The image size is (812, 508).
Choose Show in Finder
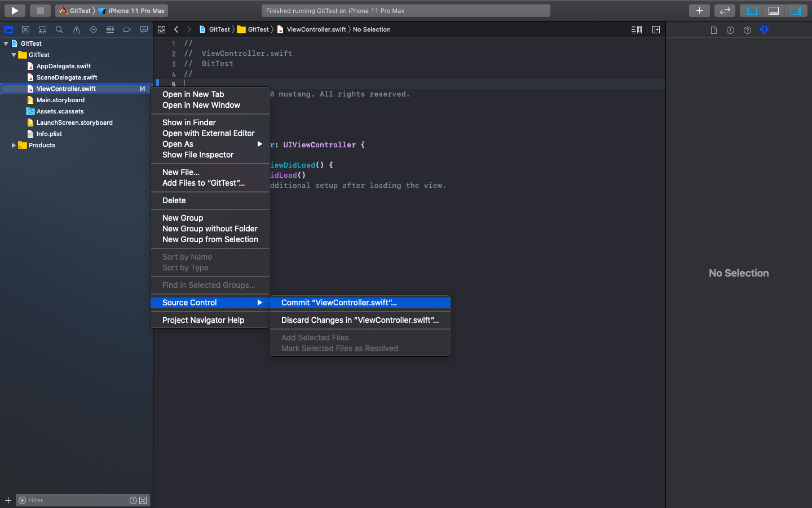pyautogui.click(x=210, y=122)
